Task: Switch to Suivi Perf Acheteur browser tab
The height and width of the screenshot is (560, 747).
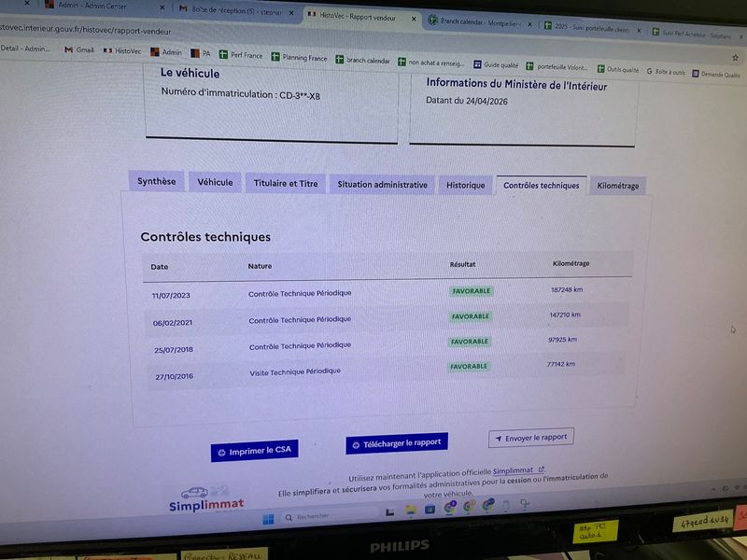Action: (697, 34)
